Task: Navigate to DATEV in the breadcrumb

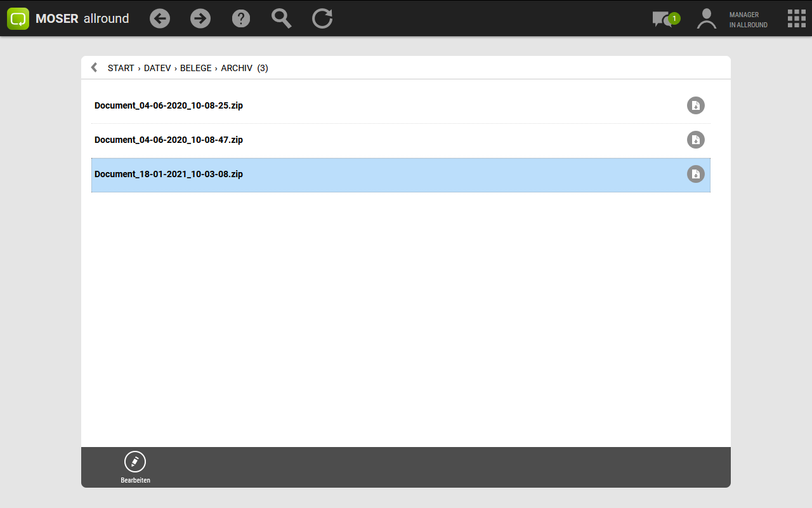Action: [x=157, y=68]
